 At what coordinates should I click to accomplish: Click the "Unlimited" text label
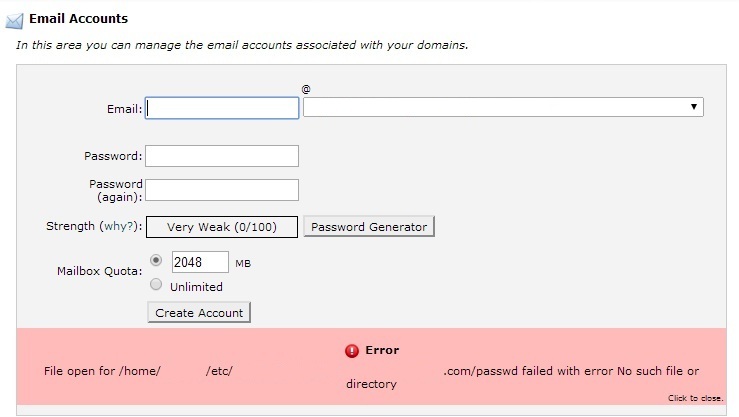196,287
